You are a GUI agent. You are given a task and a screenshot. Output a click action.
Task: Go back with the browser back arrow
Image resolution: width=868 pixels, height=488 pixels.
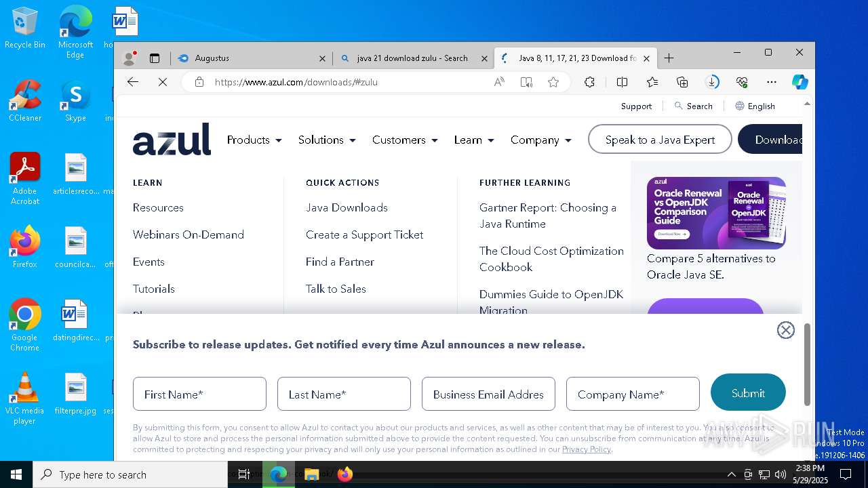point(133,82)
